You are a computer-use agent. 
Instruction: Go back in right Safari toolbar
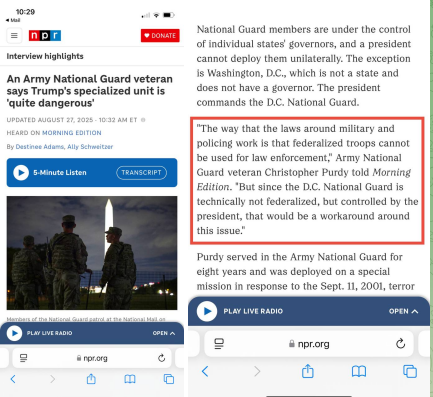click(x=205, y=371)
